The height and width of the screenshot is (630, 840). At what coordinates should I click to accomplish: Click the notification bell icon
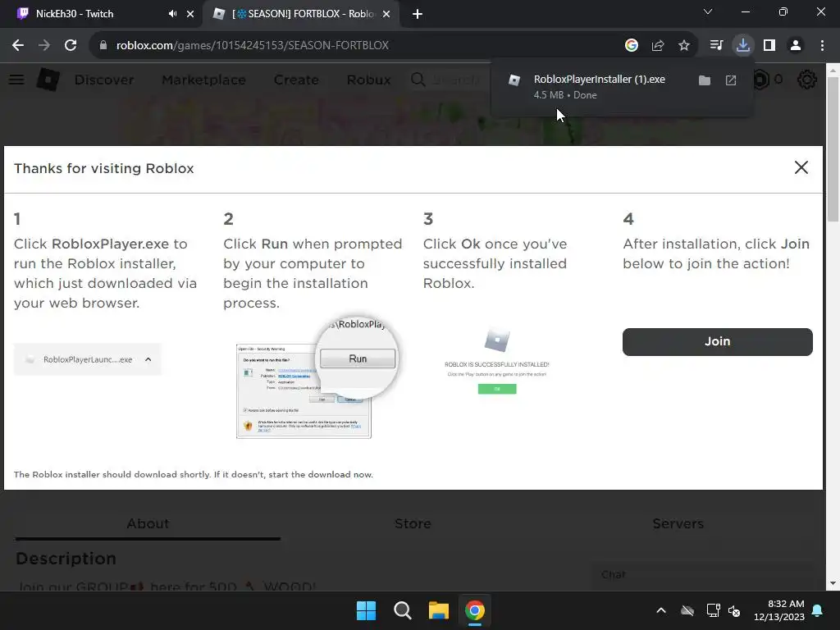[x=818, y=610]
